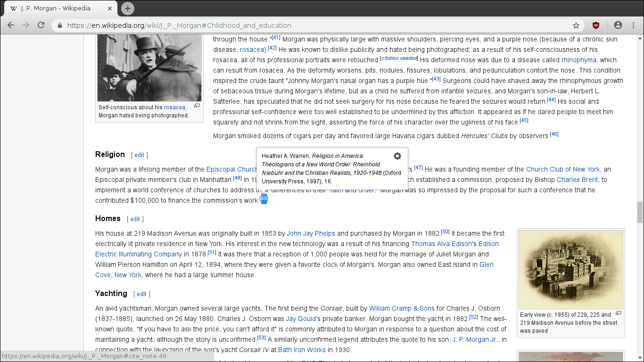644x362 pixels.
Task: Click reference [51] superscript
Action: pyautogui.click(x=212, y=252)
